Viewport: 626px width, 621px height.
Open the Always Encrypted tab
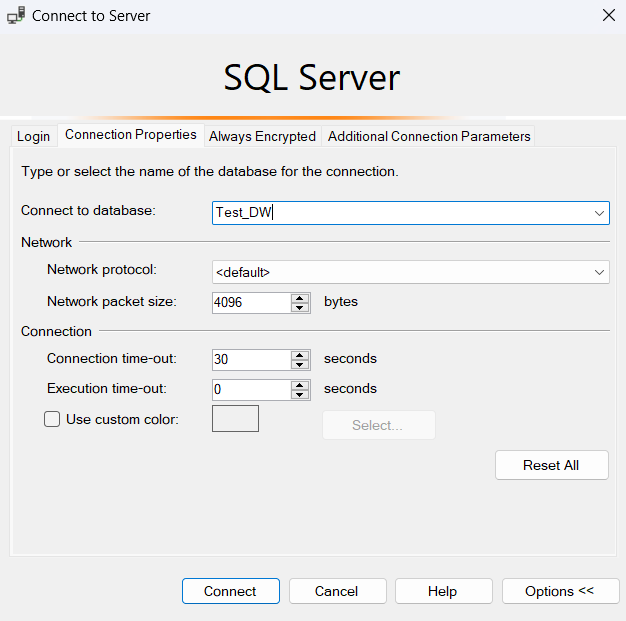[262, 136]
